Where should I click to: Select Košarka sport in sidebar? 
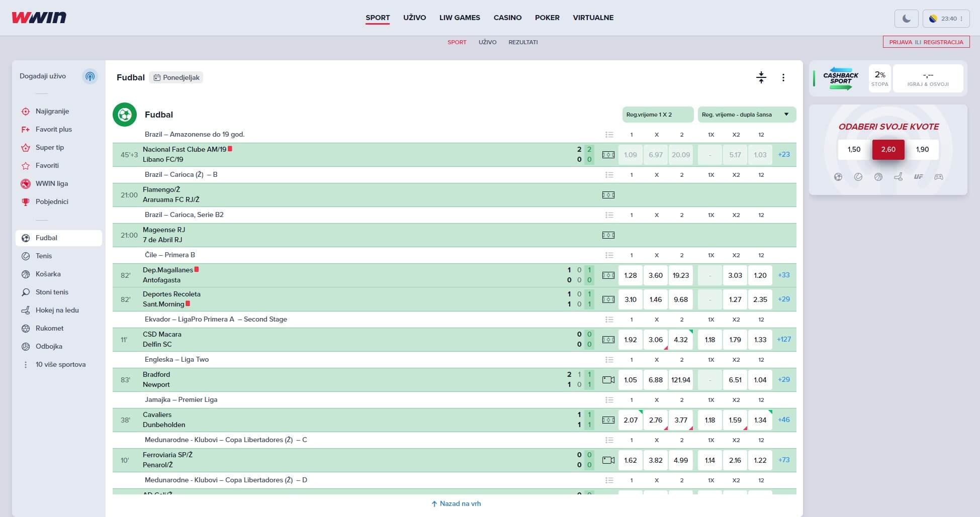coord(59,274)
